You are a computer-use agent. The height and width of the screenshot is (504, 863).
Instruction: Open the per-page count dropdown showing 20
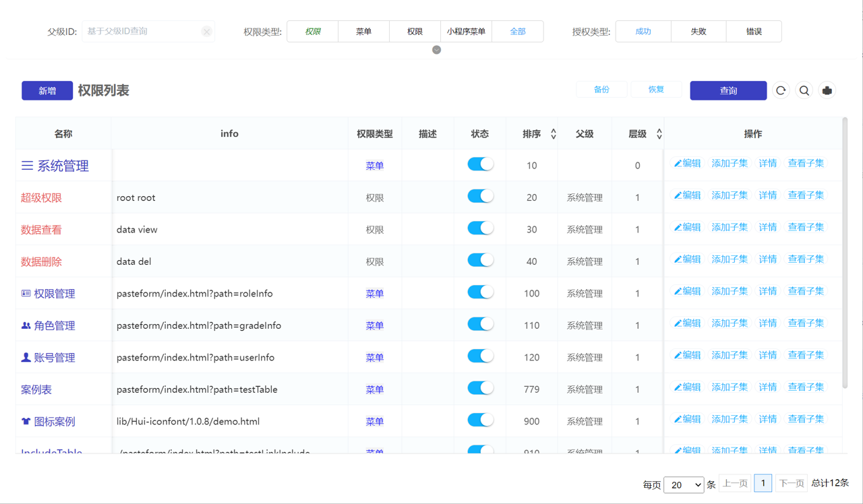[x=683, y=484]
